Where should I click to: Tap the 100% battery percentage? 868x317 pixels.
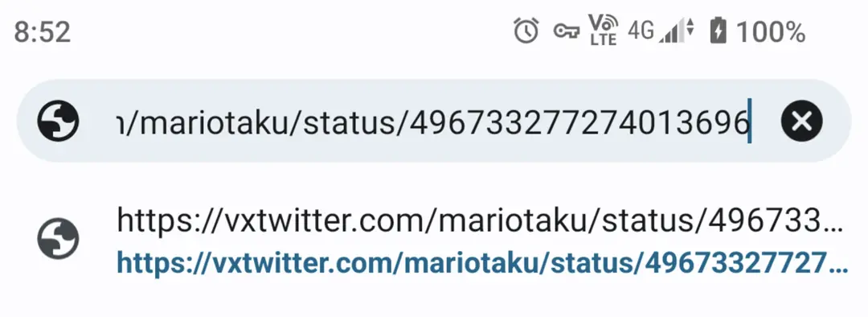pos(771,32)
